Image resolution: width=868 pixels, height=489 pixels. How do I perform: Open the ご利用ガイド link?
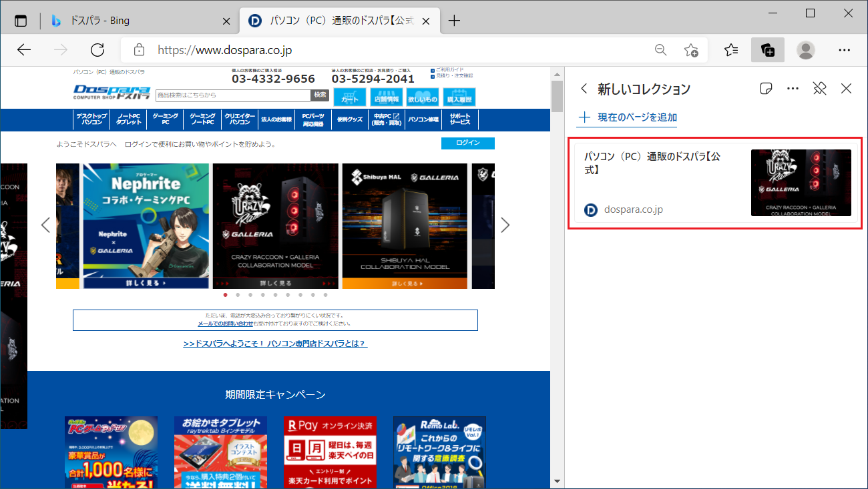click(x=449, y=69)
